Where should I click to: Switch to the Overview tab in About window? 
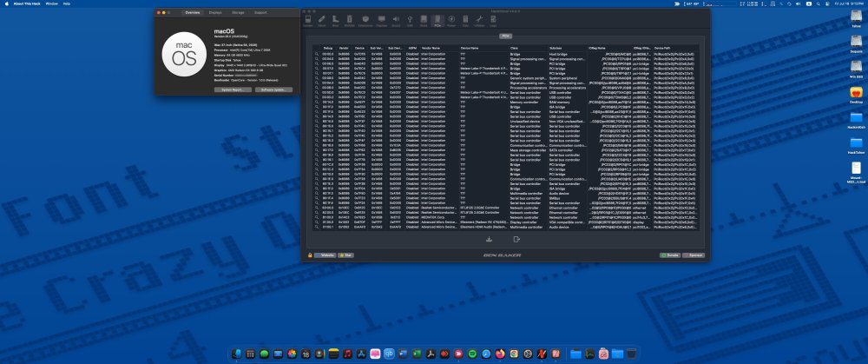[x=193, y=12]
